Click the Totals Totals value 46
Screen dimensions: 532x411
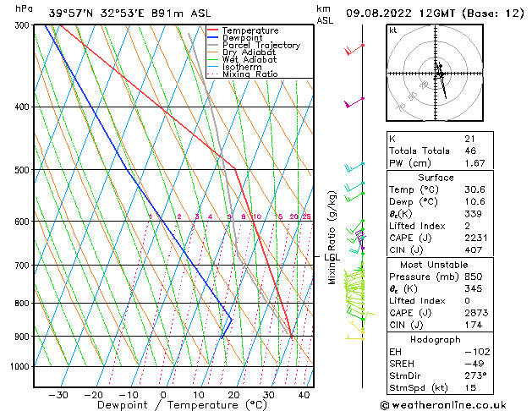470,151
